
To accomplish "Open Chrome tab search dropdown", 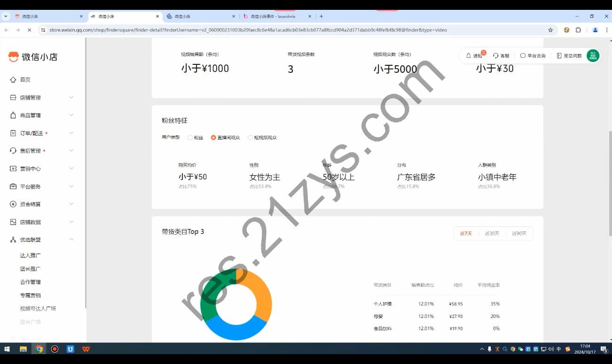I will [x=6, y=16].
